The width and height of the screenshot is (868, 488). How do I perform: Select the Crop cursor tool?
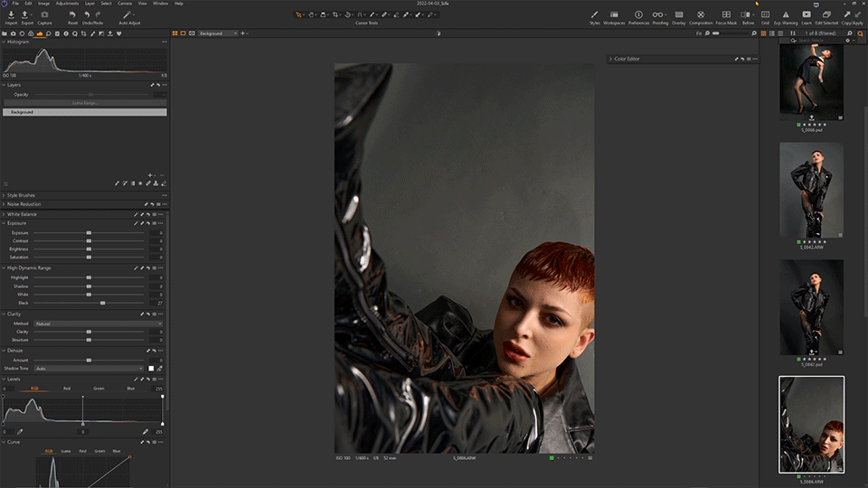[x=335, y=14]
